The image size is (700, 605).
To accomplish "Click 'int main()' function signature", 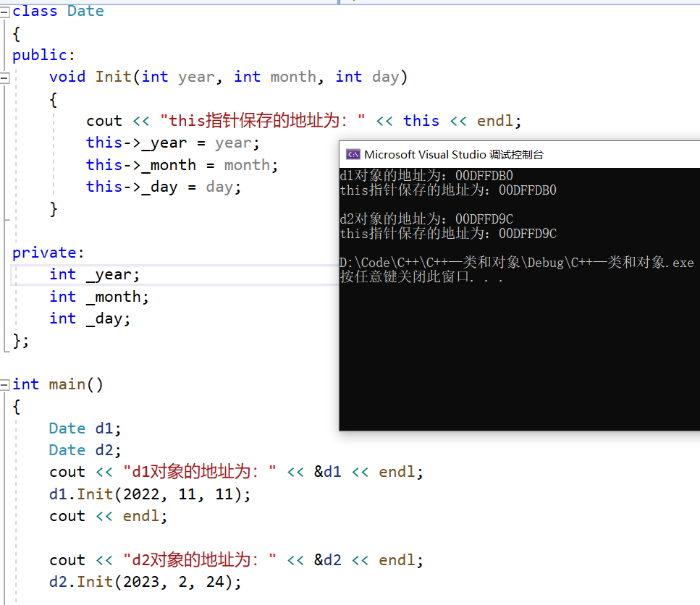I will click(58, 384).
